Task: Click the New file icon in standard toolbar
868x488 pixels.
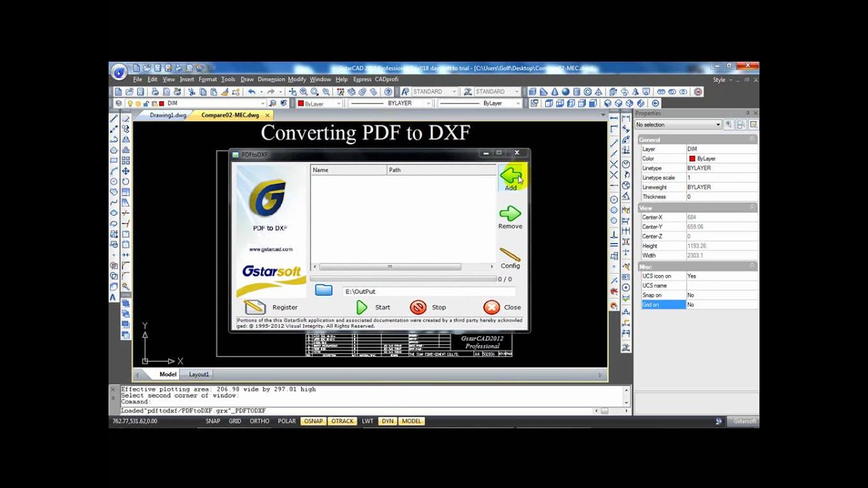Action: (118, 91)
